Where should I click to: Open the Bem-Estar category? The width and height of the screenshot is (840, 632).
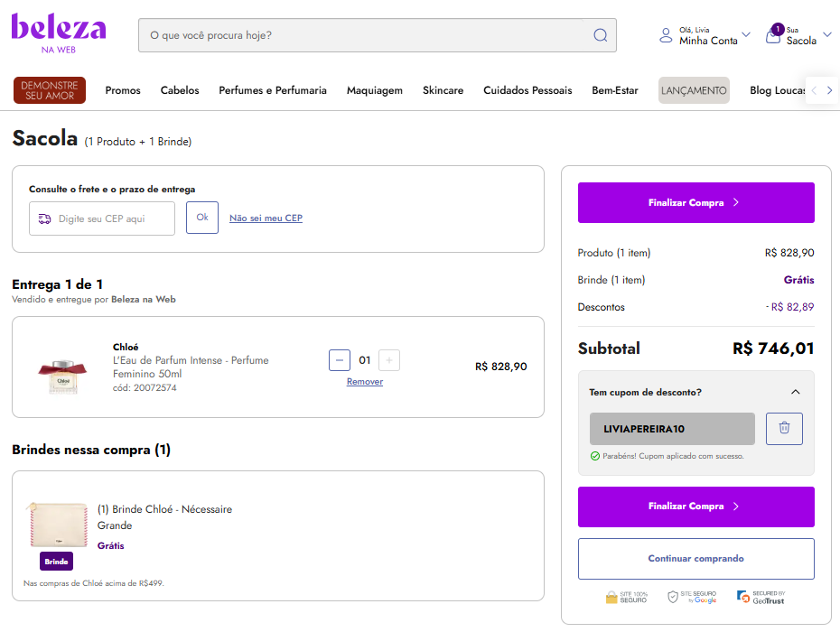[x=615, y=90]
